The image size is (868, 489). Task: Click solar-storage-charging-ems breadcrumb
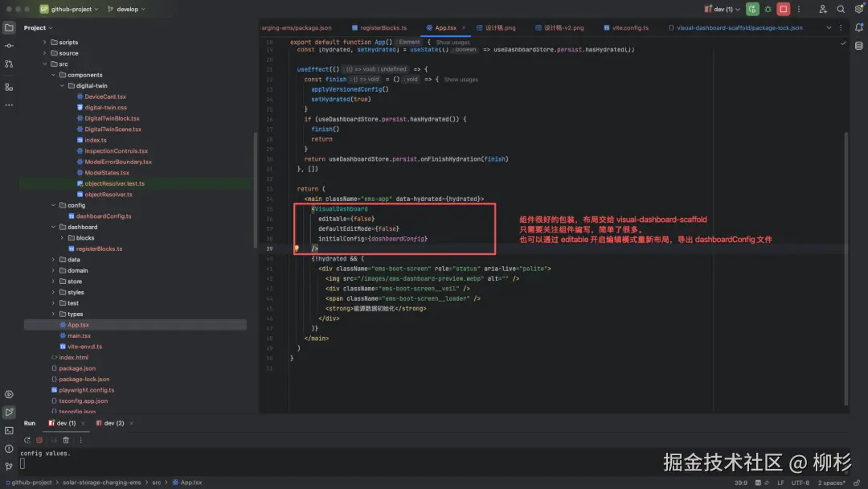point(102,483)
